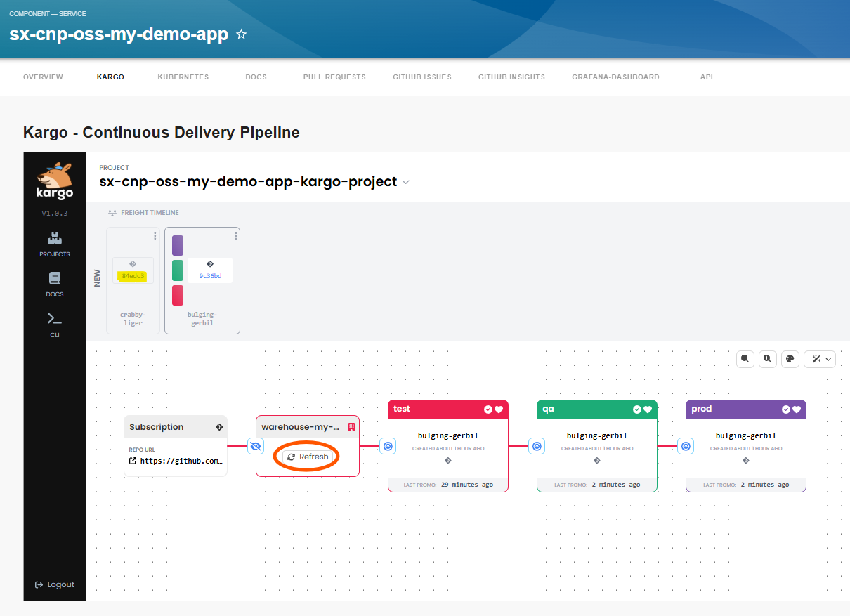
Task: Select commit 84edc3 in crabby-liger freight
Action: [133, 276]
